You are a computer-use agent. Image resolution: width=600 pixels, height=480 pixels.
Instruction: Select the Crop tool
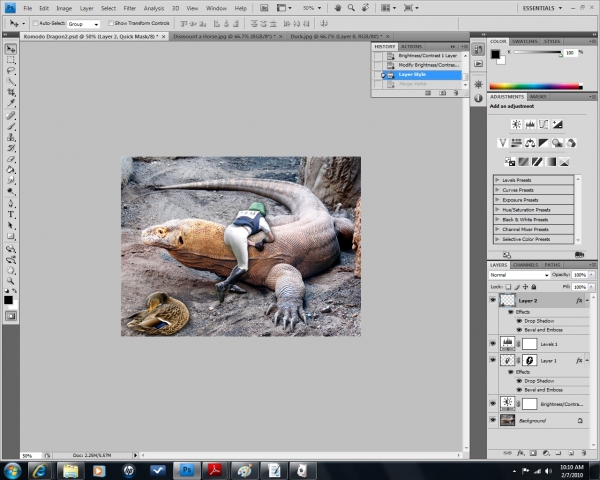pyautogui.click(x=11, y=92)
